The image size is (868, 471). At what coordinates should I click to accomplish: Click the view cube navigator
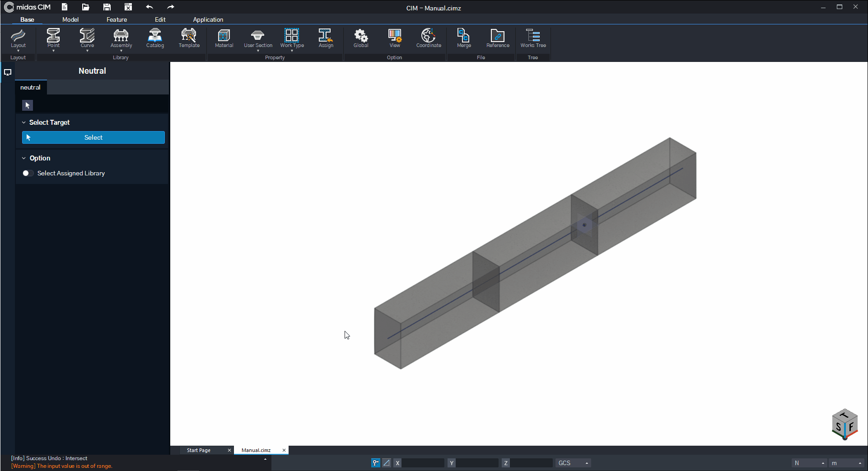tap(844, 424)
